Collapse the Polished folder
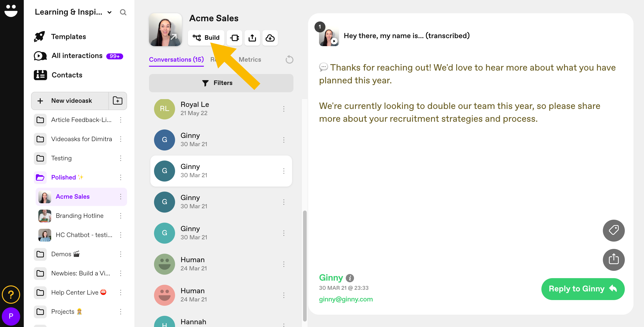644x327 pixels. pyautogui.click(x=59, y=178)
